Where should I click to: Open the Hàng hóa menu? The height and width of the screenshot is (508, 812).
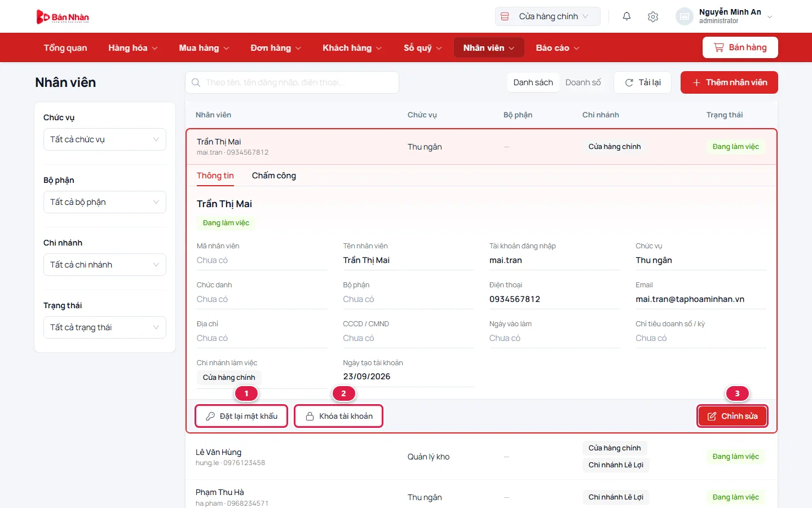tap(133, 47)
